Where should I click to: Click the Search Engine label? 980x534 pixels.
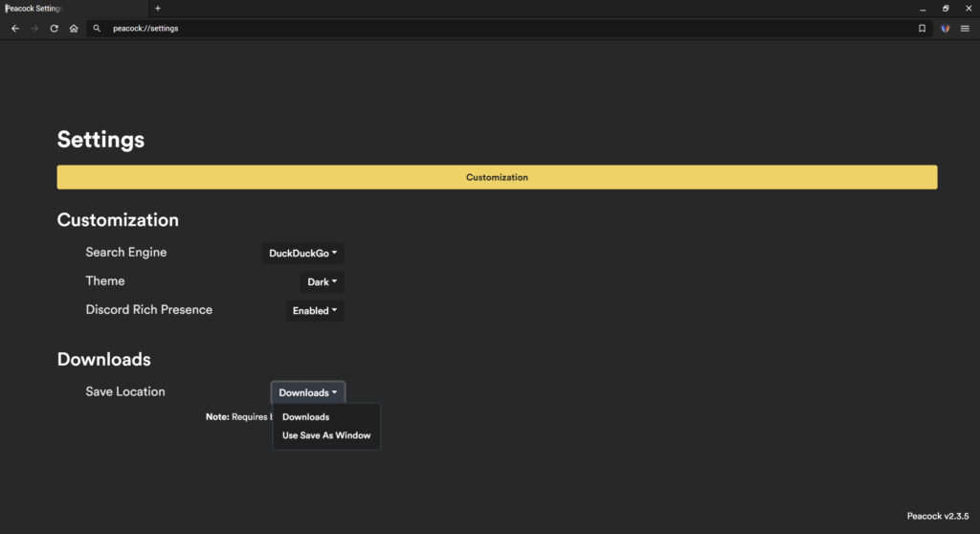[x=126, y=252]
